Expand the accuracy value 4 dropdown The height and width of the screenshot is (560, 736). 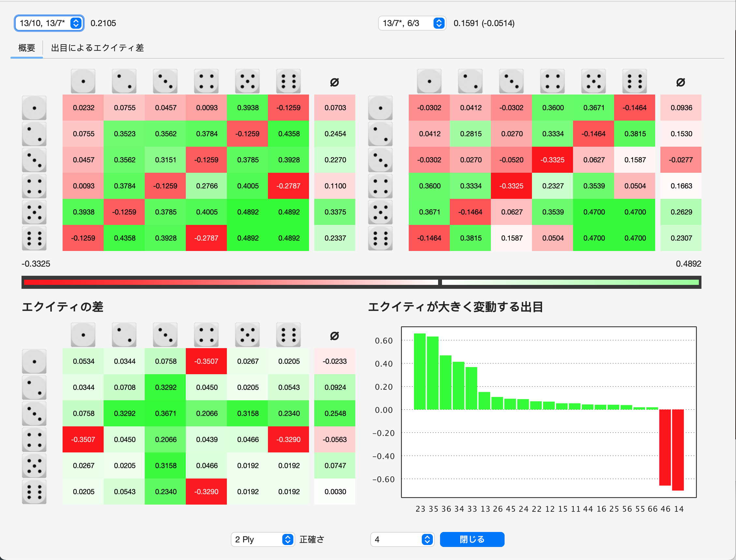click(402, 539)
